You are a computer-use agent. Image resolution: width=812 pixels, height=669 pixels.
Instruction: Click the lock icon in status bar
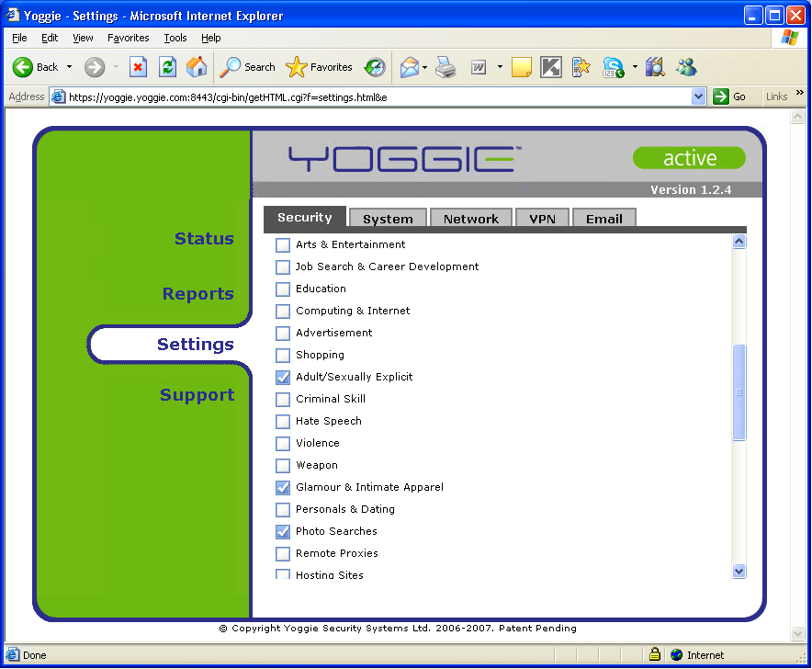(x=655, y=654)
